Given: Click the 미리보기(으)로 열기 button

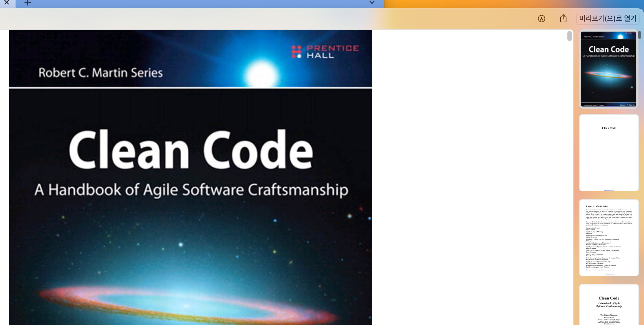Looking at the screenshot, I should [x=608, y=19].
